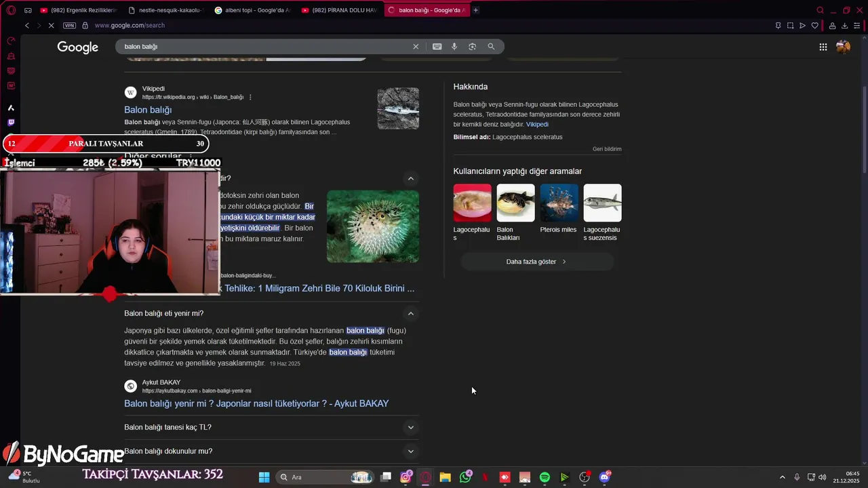This screenshot has width=868, height=488.
Task: Open the Google apps grid
Action: [823, 47]
